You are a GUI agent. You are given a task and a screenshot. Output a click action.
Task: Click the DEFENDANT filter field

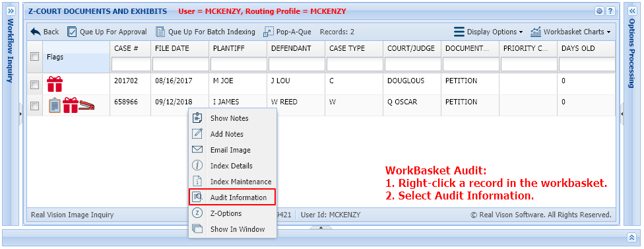click(x=296, y=65)
